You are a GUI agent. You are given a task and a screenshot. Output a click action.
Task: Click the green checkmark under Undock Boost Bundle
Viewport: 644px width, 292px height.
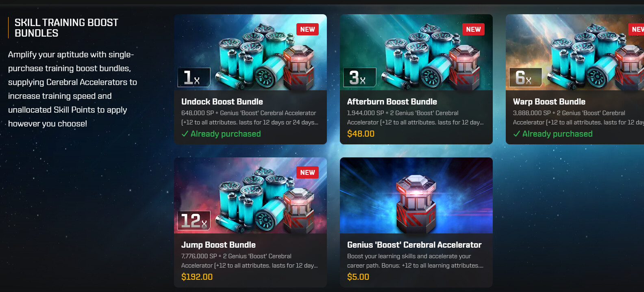pos(185,134)
